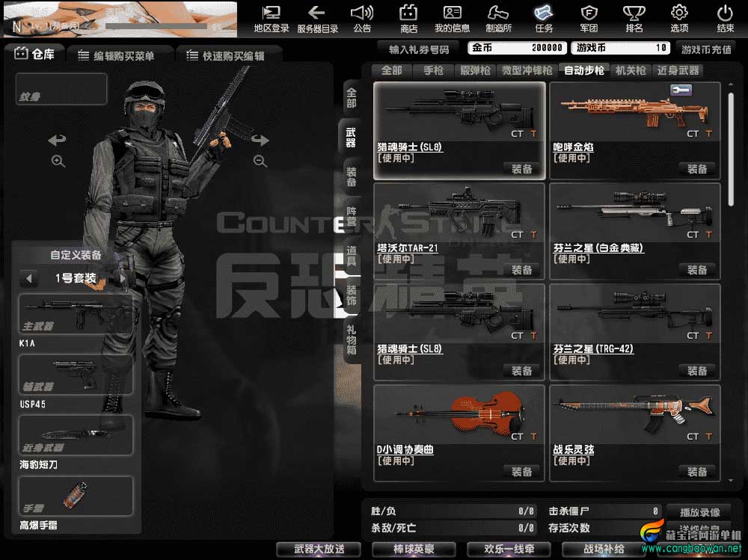Equip 芬兰之星(TRG-42) with 装备 button
The image size is (748, 560).
coord(697,371)
